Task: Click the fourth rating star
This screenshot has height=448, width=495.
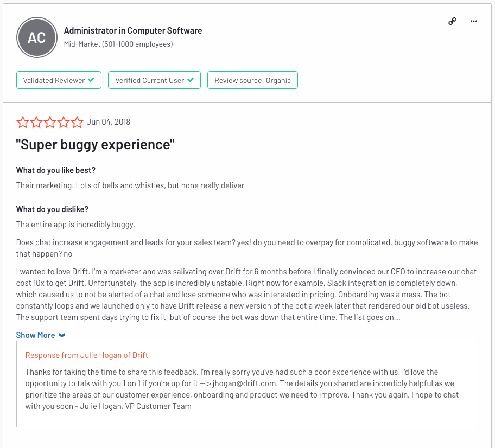Action: (64, 122)
